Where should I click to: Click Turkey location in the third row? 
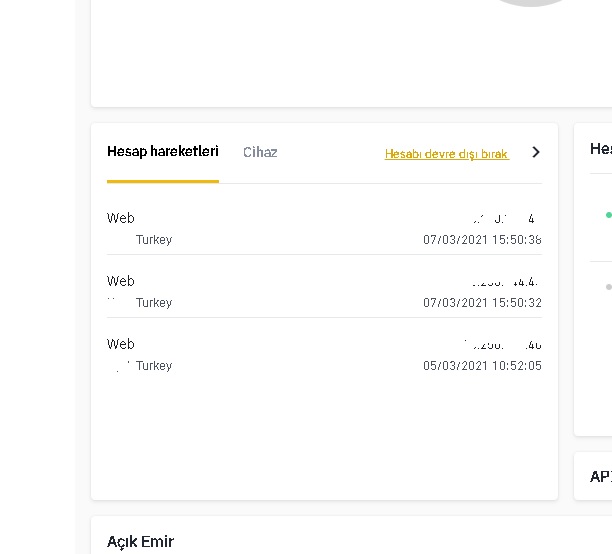click(154, 366)
